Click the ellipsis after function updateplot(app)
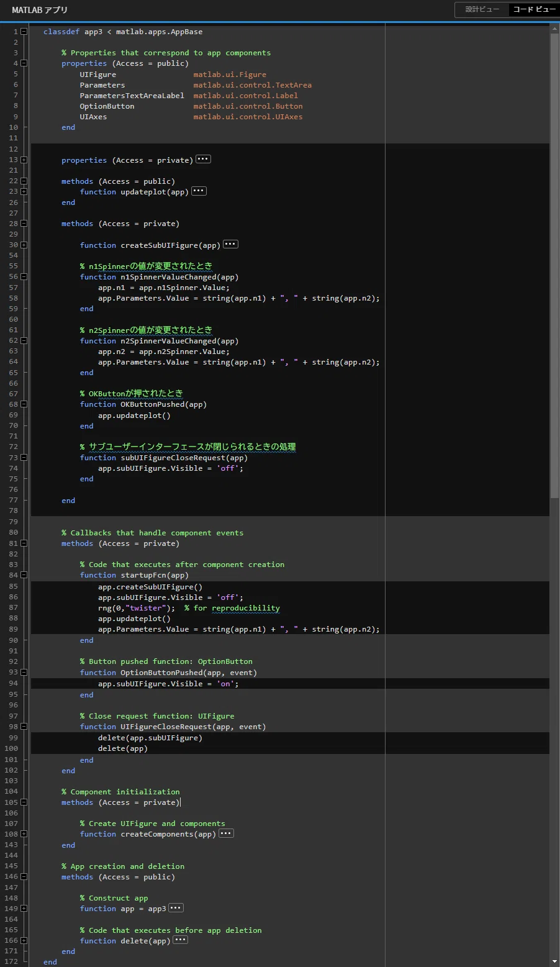Viewport: 560px width, 967px height. point(199,191)
